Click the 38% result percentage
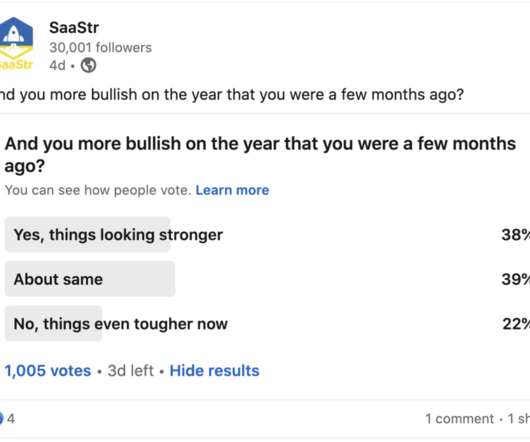 (x=516, y=235)
